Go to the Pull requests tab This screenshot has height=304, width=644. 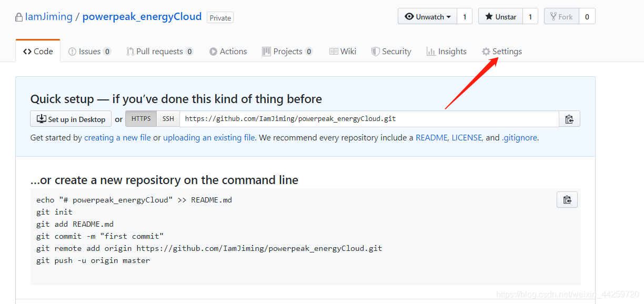point(160,52)
